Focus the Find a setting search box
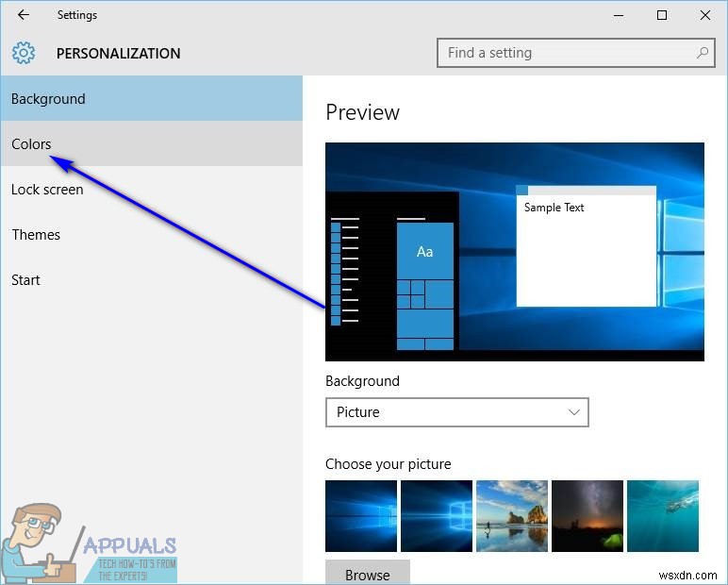 pos(576,53)
